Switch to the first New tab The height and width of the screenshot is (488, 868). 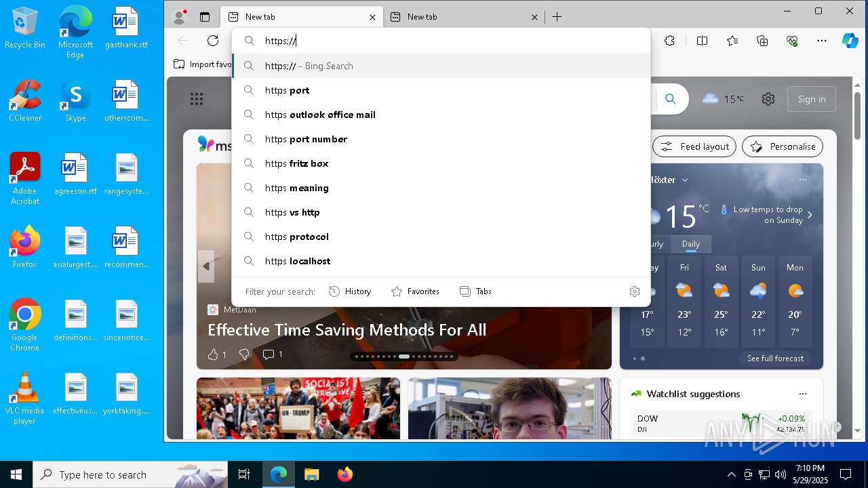(x=302, y=17)
